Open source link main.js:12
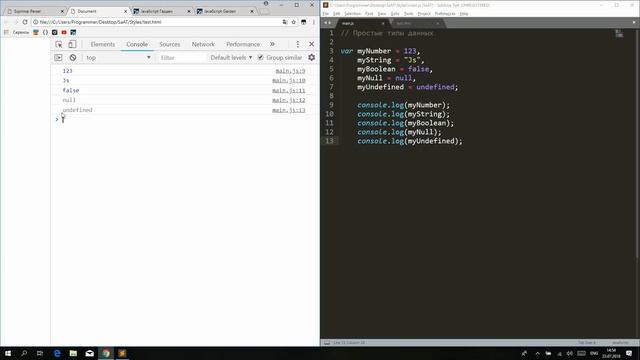The width and height of the screenshot is (640, 360). pyautogui.click(x=289, y=100)
